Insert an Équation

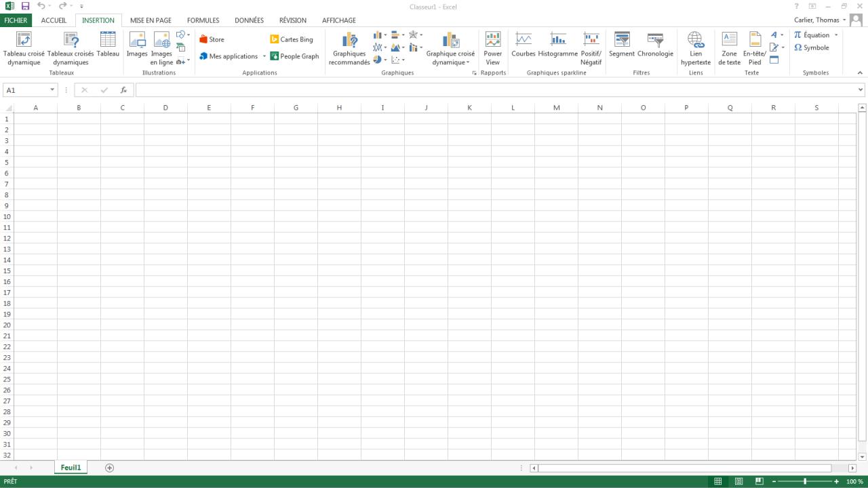coord(812,35)
